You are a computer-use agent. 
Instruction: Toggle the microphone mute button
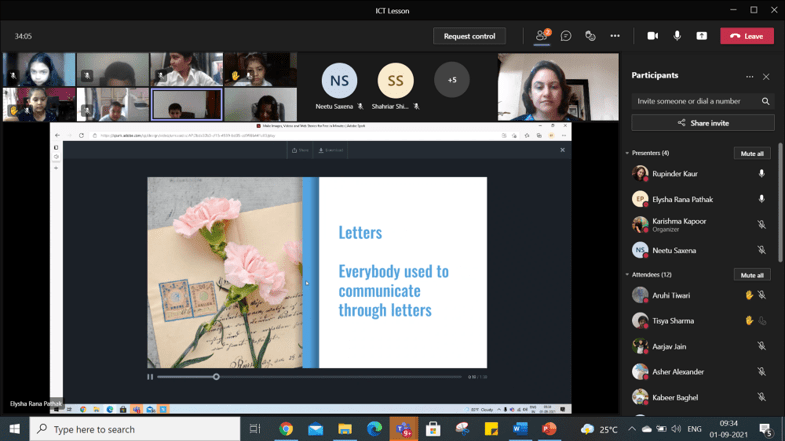coord(677,36)
